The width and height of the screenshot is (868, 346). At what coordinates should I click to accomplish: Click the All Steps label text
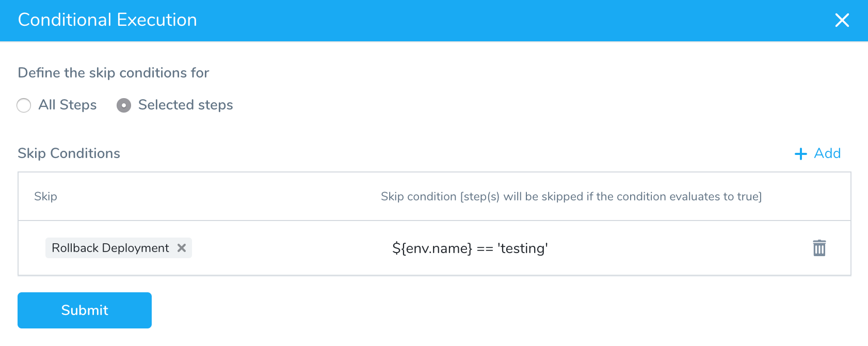[68, 105]
